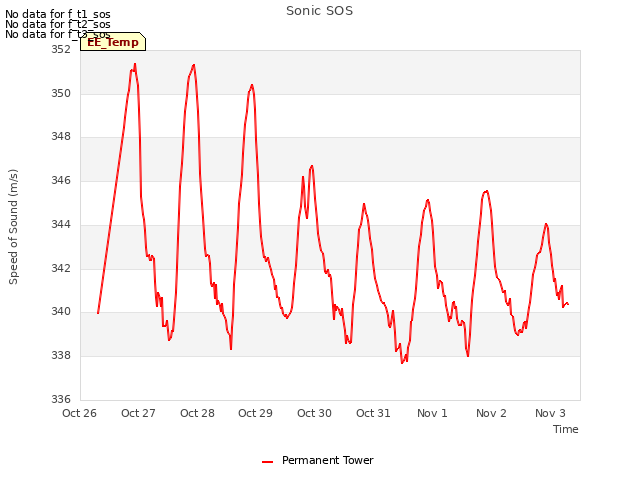Click the Oct 26 x-axis tick label
The width and height of the screenshot is (640, 480).
tap(79, 413)
